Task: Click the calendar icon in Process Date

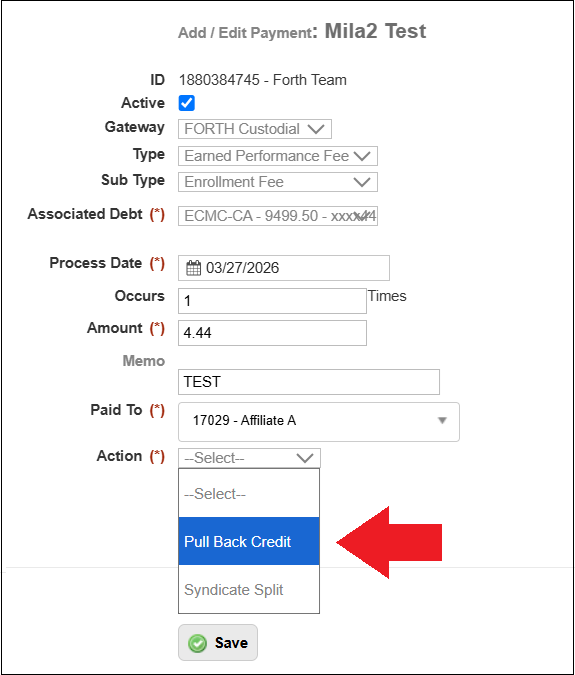Action: (193, 268)
